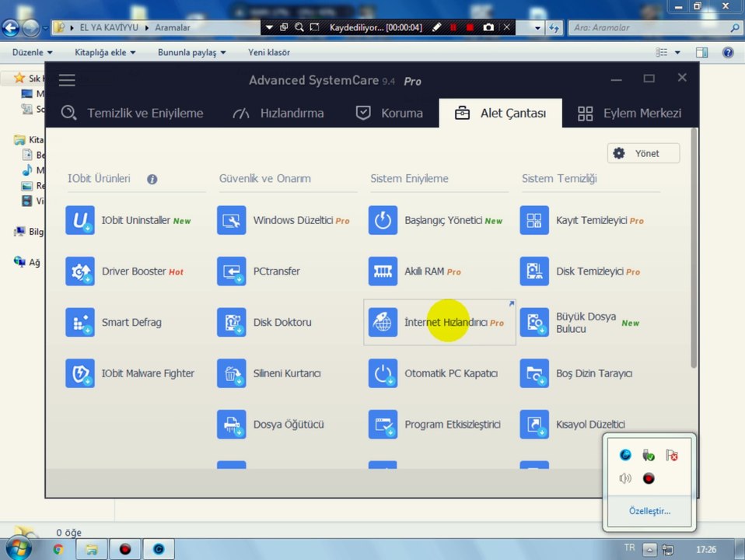The height and width of the screenshot is (560, 745).
Task: Open Chrome from the taskbar
Action: tap(58, 550)
